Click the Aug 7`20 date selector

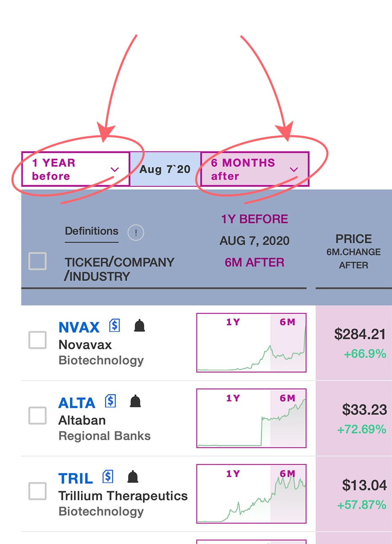pyautogui.click(x=165, y=169)
